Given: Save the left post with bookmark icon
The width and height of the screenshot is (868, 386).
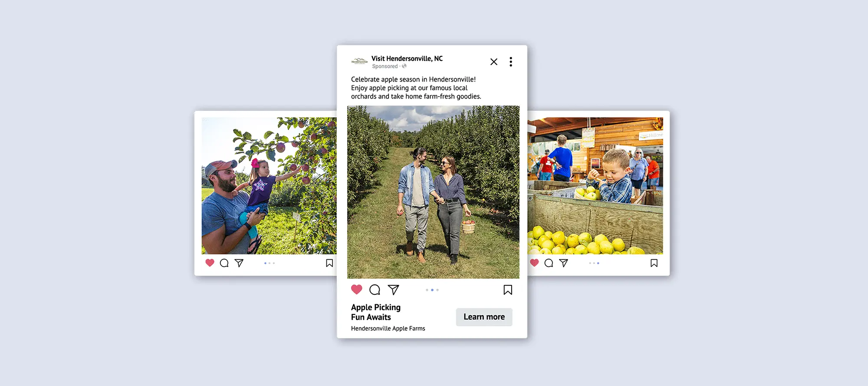Looking at the screenshot, I should click(329, 263).
